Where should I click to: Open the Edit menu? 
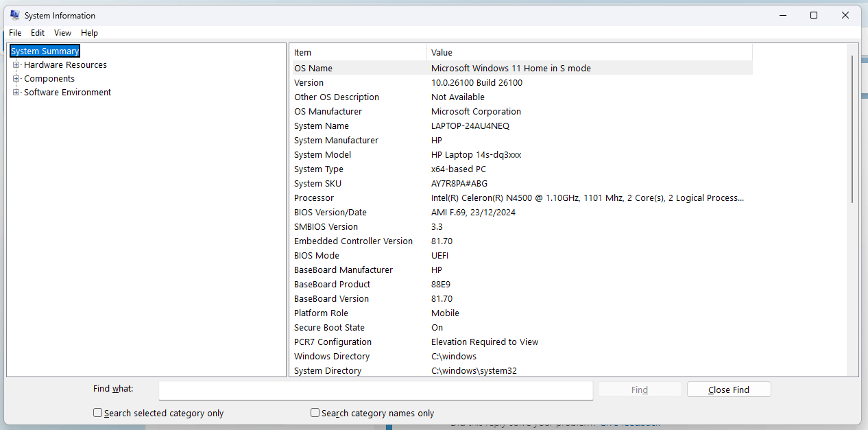click(38, 32)
